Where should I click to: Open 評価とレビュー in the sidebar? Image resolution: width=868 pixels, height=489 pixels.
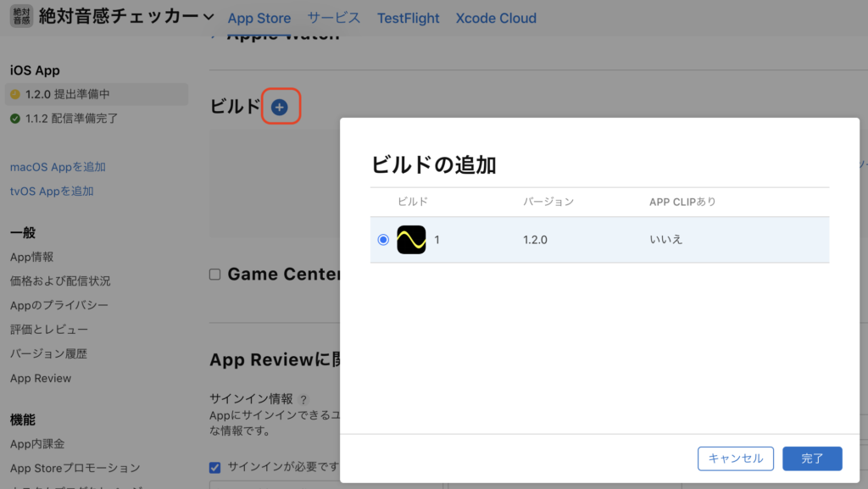coord(48,330)
